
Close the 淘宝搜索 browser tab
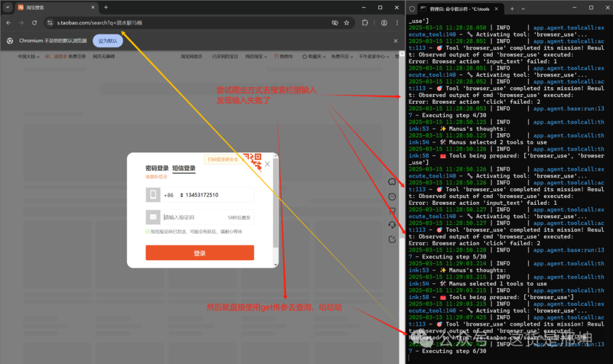(x=93, y=7)
